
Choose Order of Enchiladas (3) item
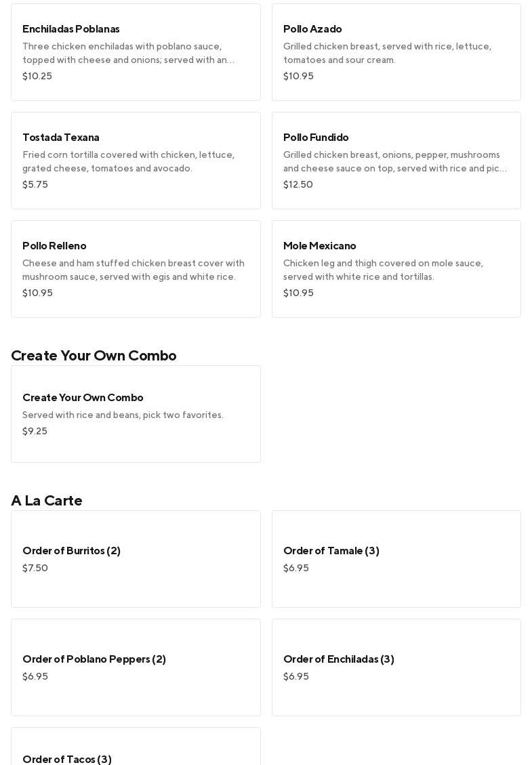396,667
